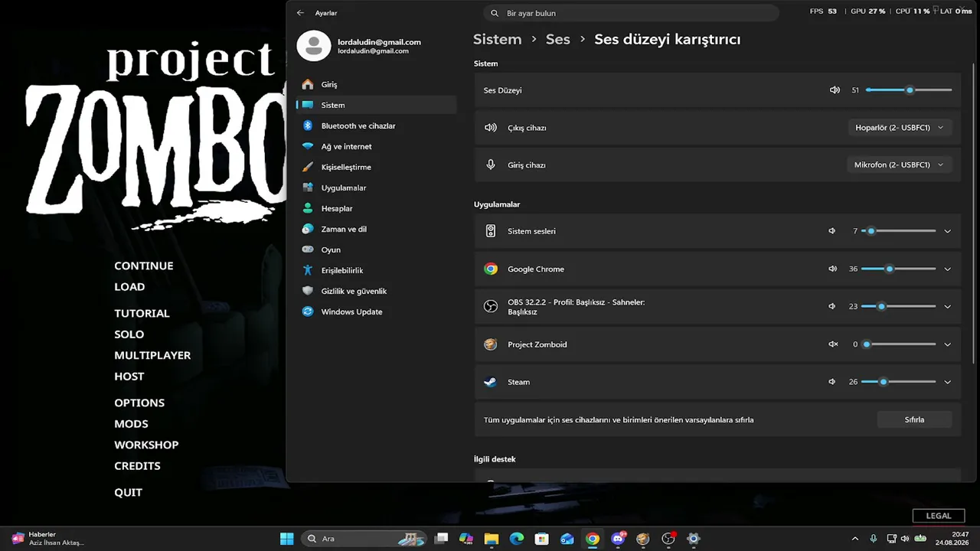Expand the Google Chrome mixer row
The height and width of the screenshot is (551, 980).
click(x=947, y=269)
